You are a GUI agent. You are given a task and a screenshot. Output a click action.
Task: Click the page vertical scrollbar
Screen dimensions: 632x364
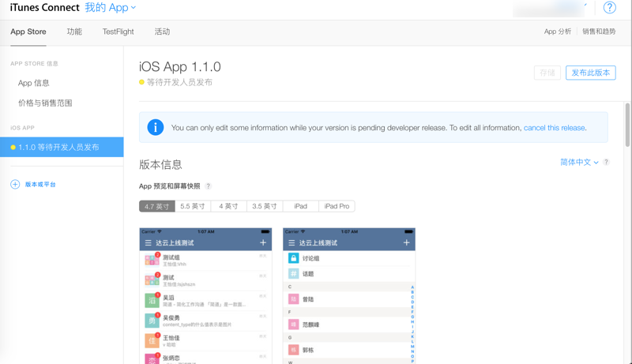(x=627, y=125)
